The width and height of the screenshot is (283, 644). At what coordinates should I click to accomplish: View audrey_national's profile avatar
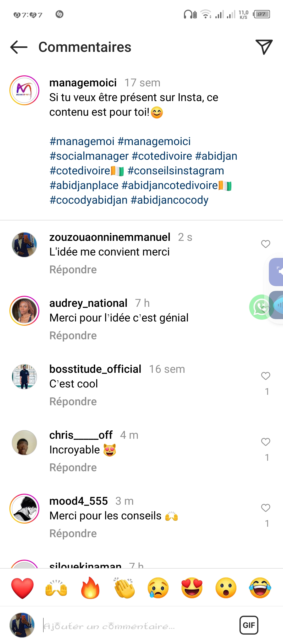24,311
